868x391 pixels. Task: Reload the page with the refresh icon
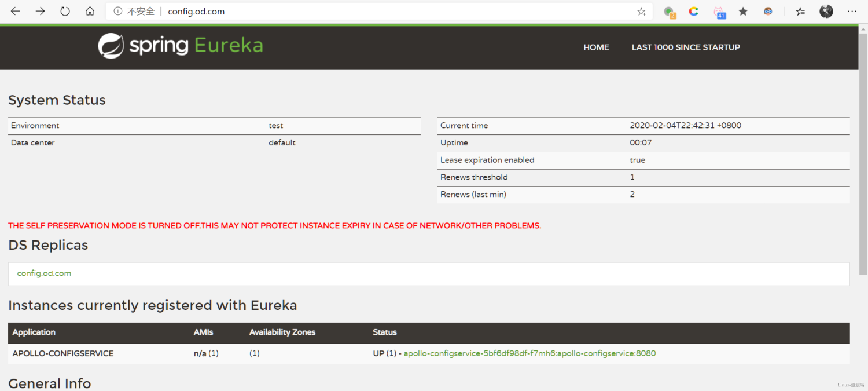[x=65, y=12]
